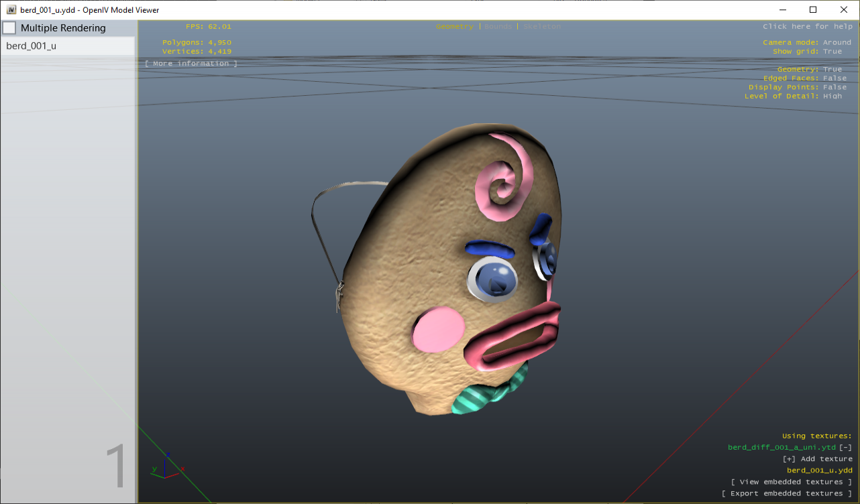Viewport: 860px width, 504px height.
Task: Click the berd_001_u.ydd texture label
Action: coord(820,470)
